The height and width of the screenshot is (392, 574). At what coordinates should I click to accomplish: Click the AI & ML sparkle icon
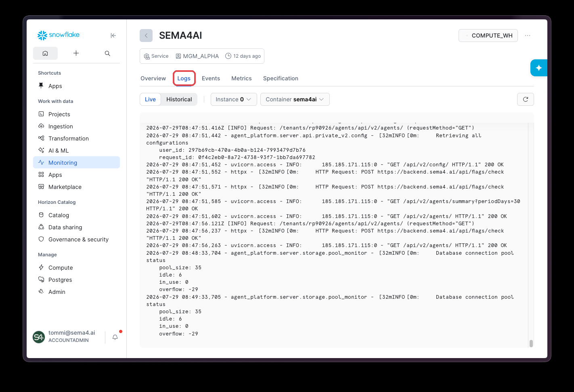pos(41,150)
